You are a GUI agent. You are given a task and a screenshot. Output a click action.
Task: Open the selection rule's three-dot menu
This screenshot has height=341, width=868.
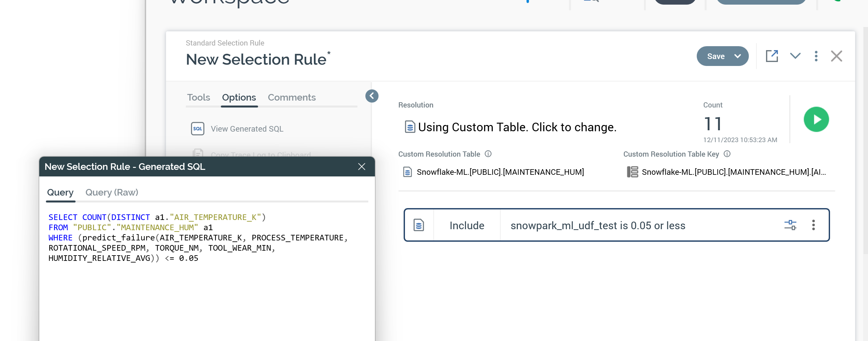(x=816, y=56)
